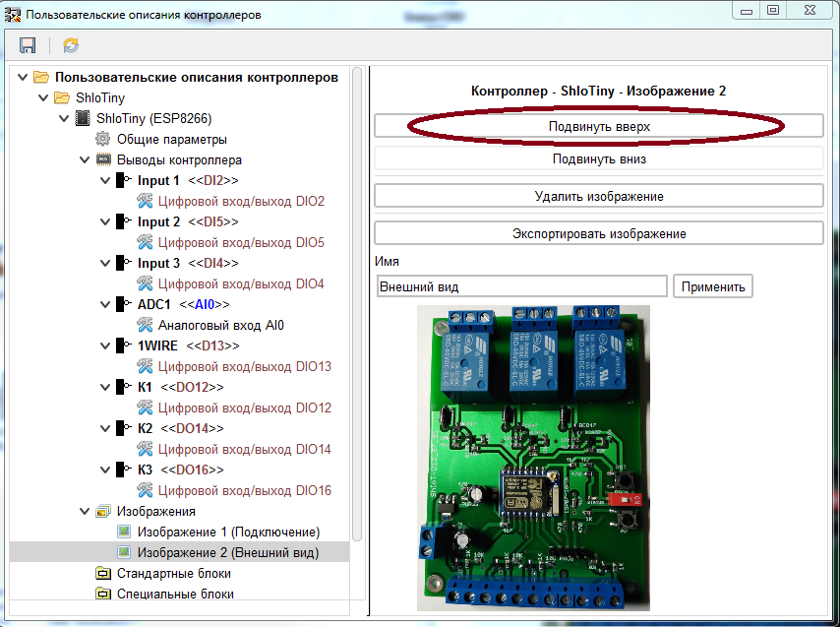840x627 pixels.
Task: Click the app icon in the title bar
Action: [x=13, y=14]
